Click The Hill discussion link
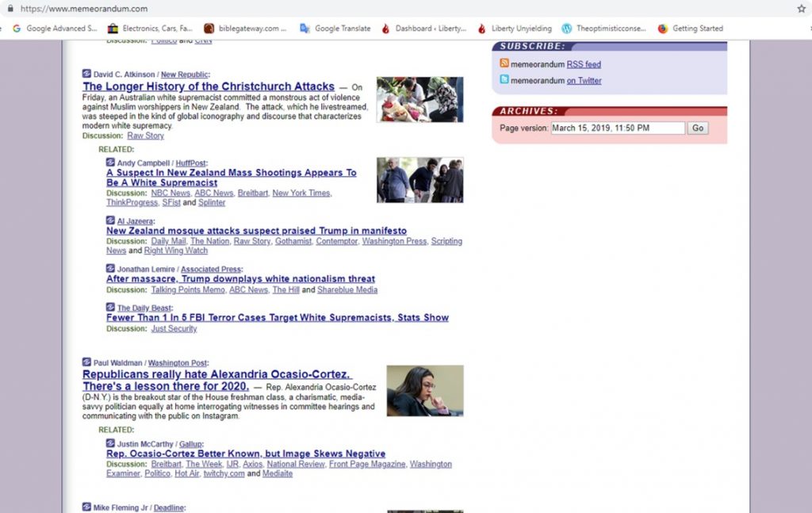 [285, 290]
